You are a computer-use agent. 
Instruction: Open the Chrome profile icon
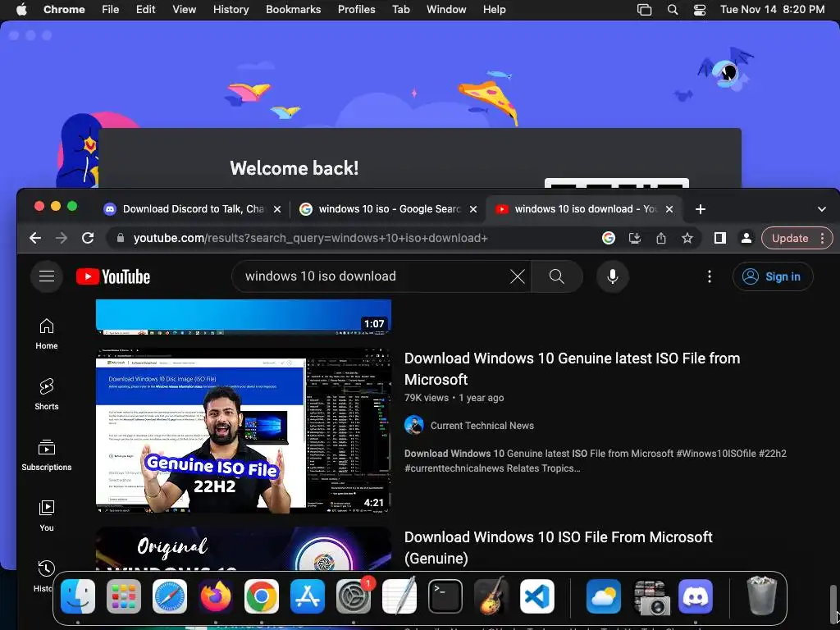[x=746, y=238]
